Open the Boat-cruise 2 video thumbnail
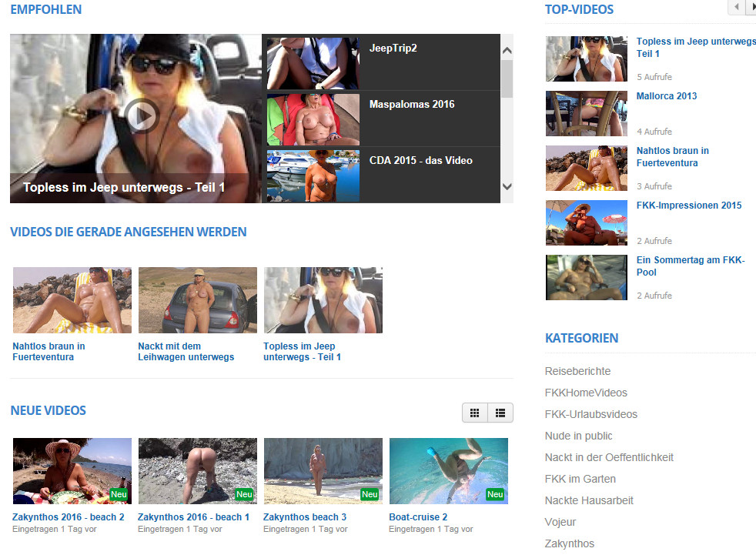The image size is (756, 555). coord(448,470)
